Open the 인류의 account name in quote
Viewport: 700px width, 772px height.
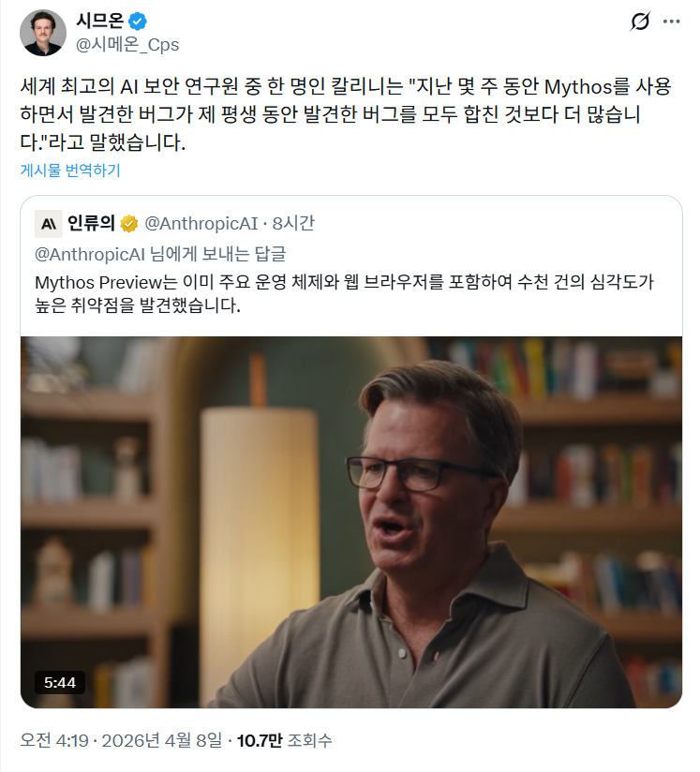(91, 223)
